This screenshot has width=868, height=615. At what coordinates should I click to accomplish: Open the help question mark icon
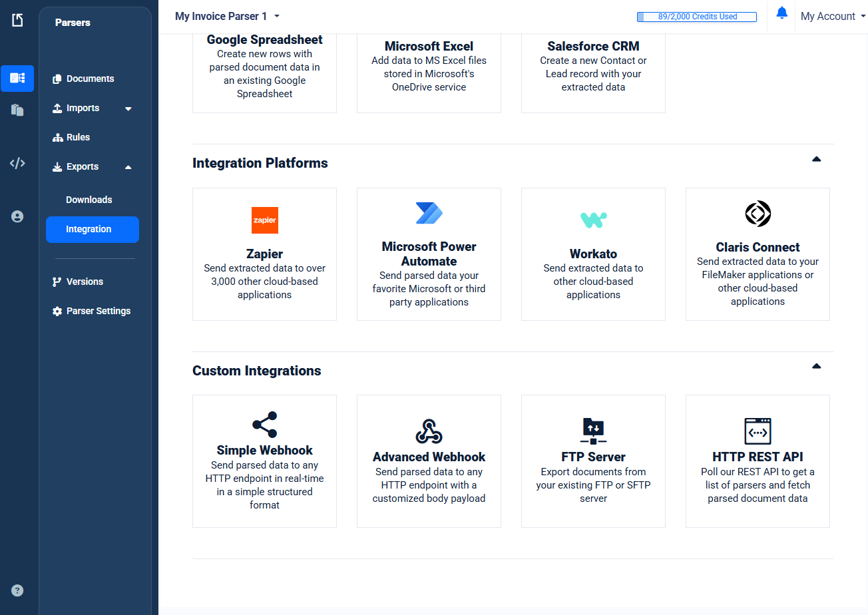tap(17, 590)
